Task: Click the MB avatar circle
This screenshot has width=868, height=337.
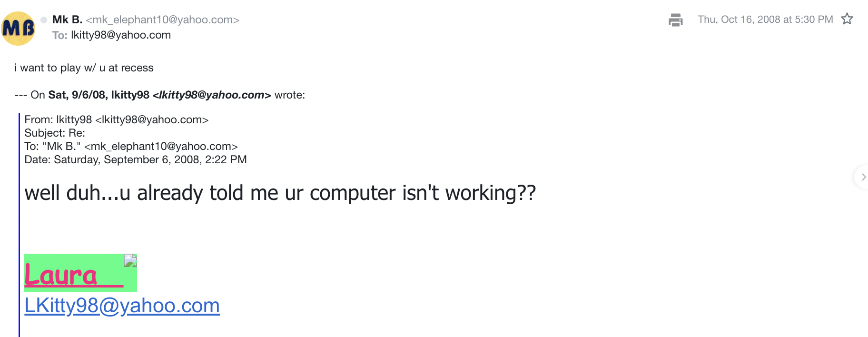Action: (x=18, y=29)
